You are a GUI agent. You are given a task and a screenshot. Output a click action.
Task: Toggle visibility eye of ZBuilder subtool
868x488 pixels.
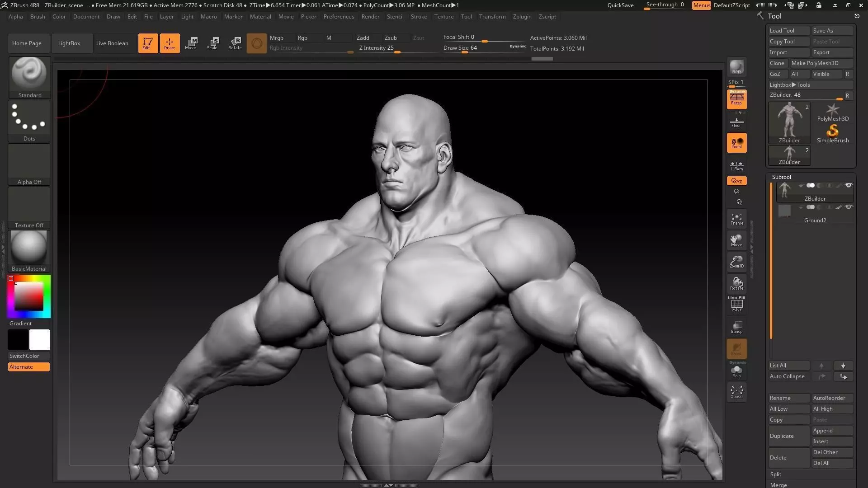849,185
